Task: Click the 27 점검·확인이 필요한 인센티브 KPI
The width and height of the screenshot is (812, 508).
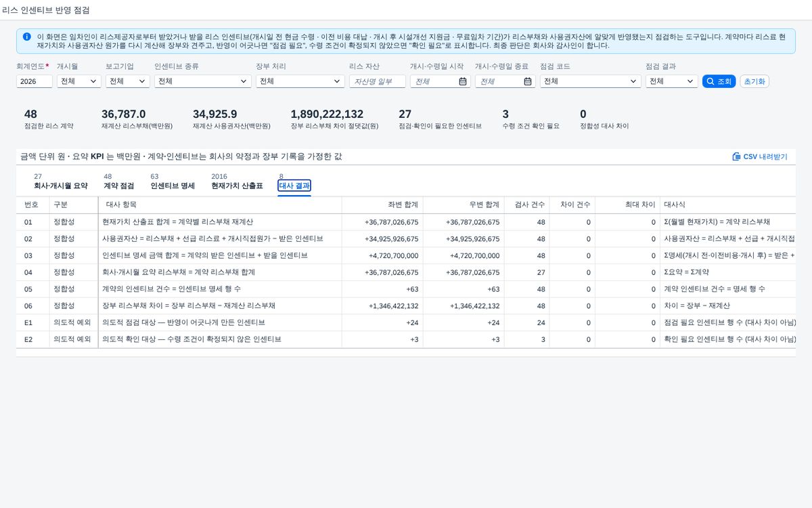Action: tap(440, 119)
